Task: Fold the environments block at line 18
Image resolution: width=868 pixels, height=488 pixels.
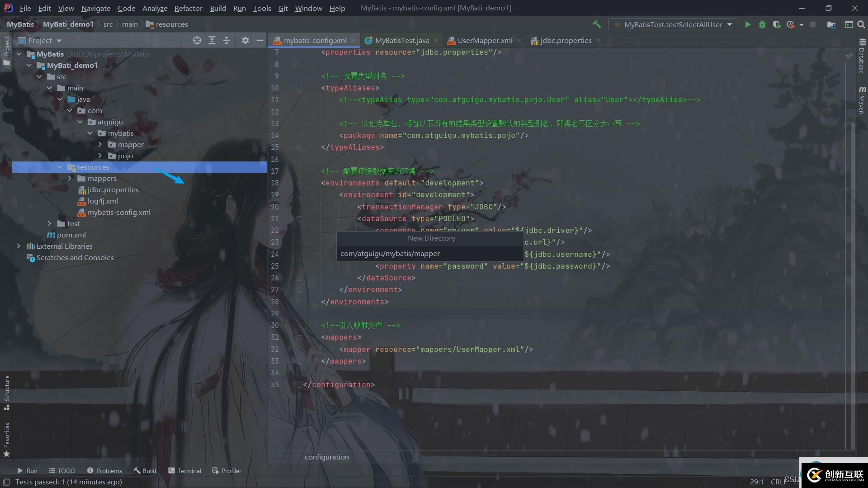Action: [x=299, y=183]
